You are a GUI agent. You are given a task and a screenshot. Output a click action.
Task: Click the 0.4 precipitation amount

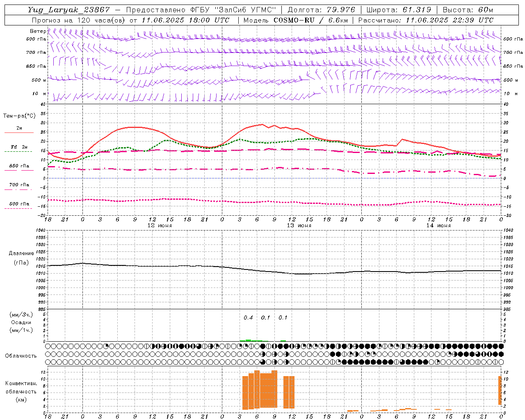click(x=248, y=318)
